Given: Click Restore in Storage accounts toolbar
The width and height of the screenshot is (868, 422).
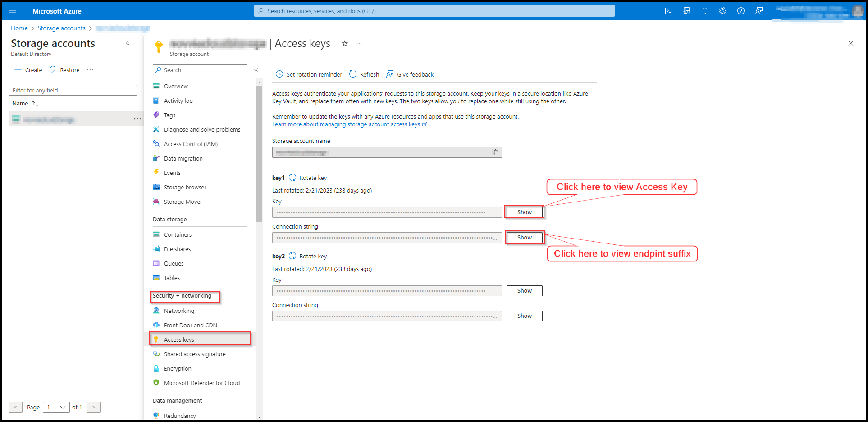Looking at the screenshot, I should [64, 70].
